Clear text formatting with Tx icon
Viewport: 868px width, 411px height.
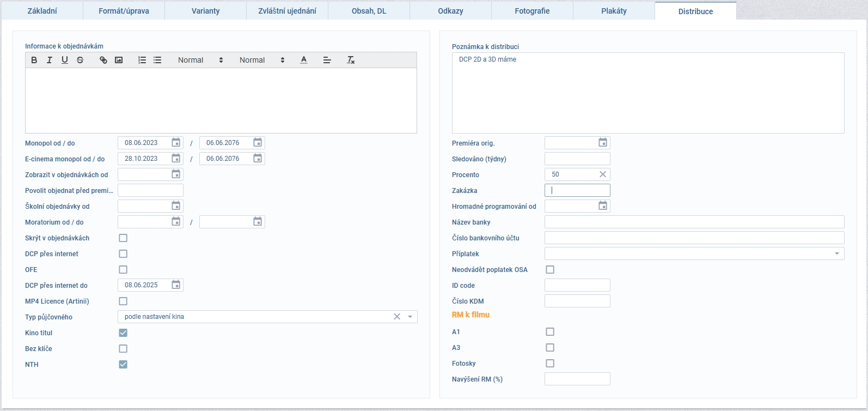[351, 60]
